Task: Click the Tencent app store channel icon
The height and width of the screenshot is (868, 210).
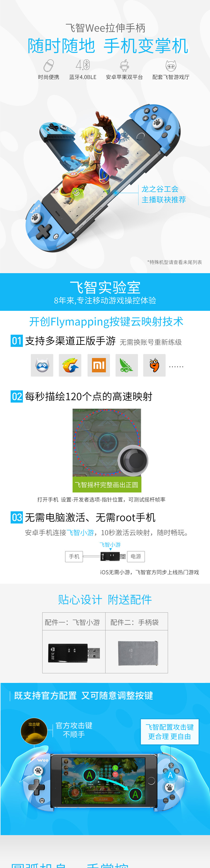Action: 70,365
